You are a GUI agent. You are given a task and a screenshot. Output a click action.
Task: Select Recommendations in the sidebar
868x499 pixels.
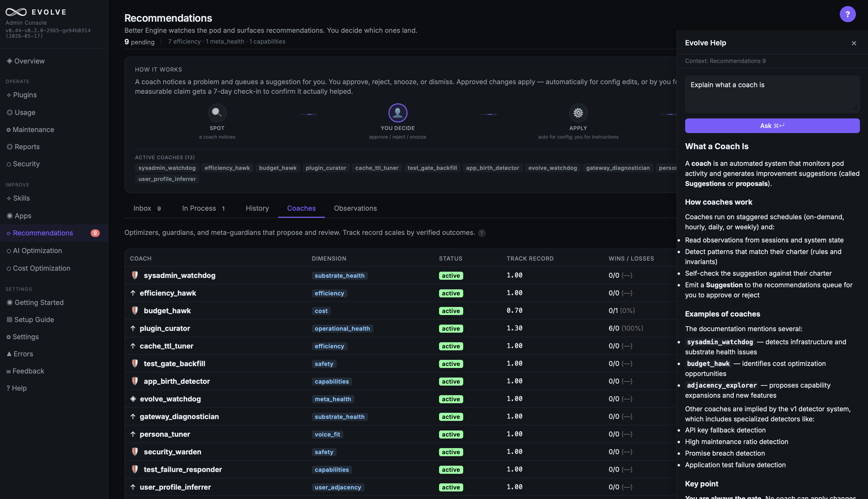(x=54, y=233)
